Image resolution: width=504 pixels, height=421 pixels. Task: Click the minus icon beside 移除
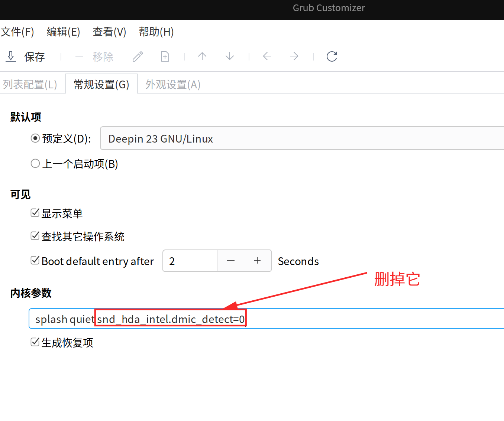(79, 56)
